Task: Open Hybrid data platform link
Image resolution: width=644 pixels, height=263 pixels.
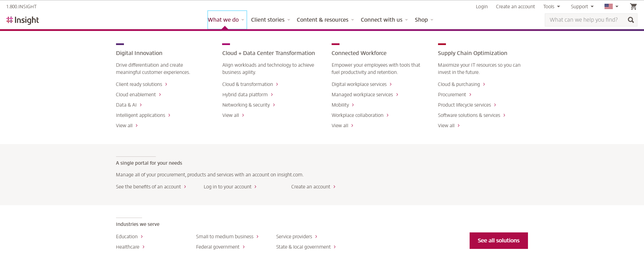Action: point(245,95)
